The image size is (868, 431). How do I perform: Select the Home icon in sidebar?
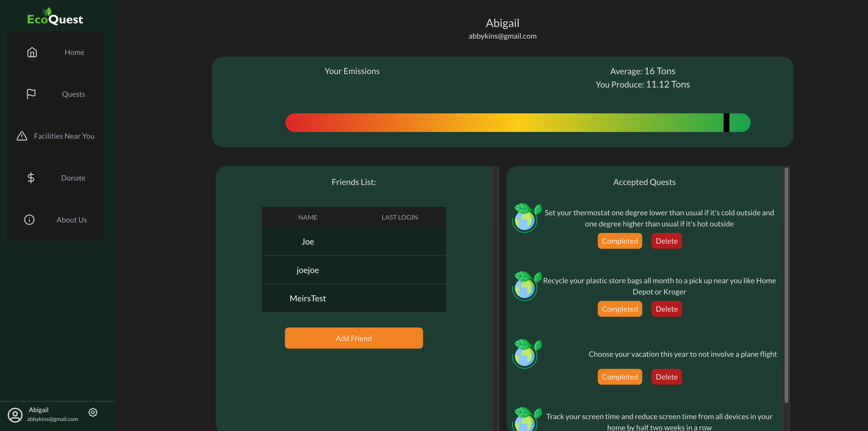32,52
